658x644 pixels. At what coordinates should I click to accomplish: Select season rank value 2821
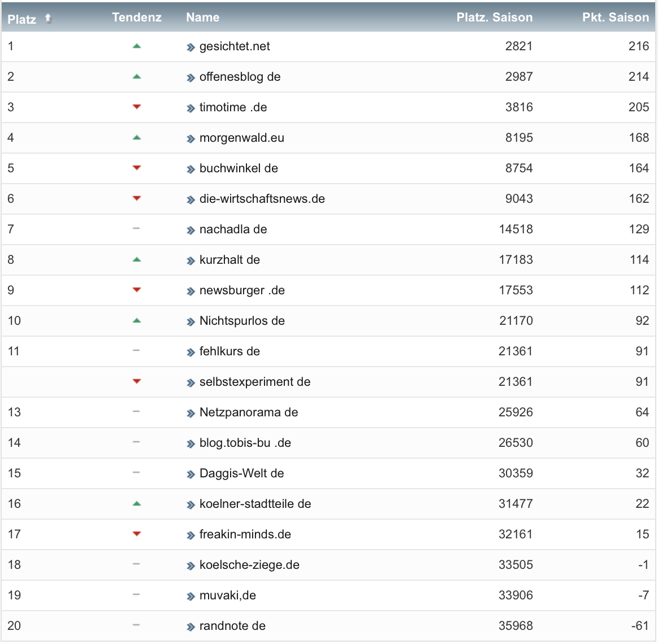pos(519,46)
